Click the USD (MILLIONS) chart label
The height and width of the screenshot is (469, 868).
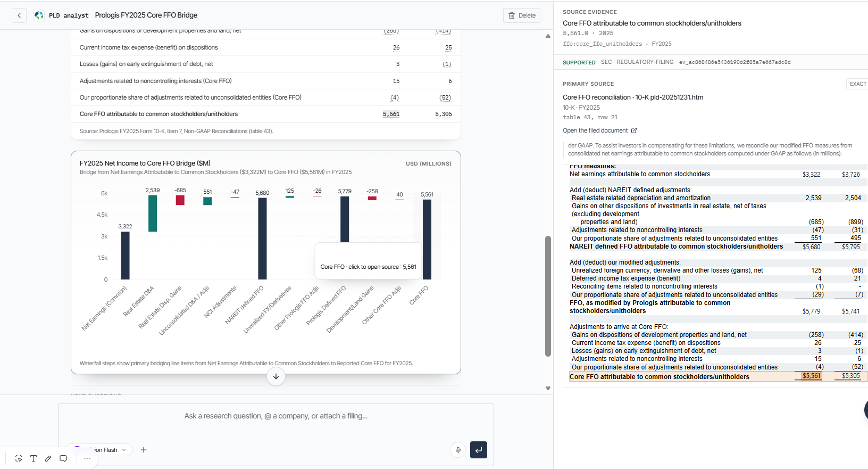(429, 164)
